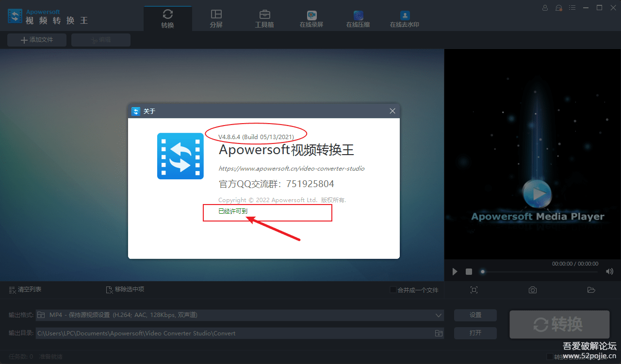Screen dimensions: 621x364
Task: Click the 任务数: 0 status text
Action: pos(21,356)
